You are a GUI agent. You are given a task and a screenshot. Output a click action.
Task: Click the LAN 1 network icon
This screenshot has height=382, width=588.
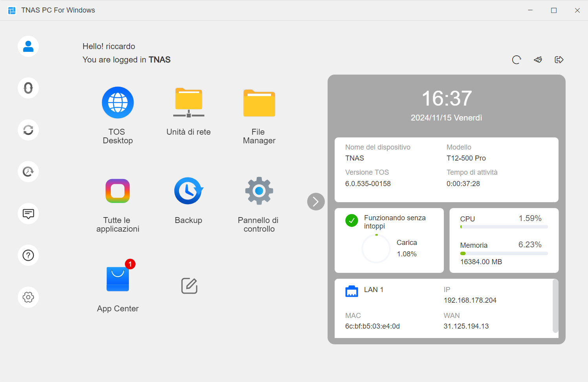pyautogui.click(x=352, y=291)
